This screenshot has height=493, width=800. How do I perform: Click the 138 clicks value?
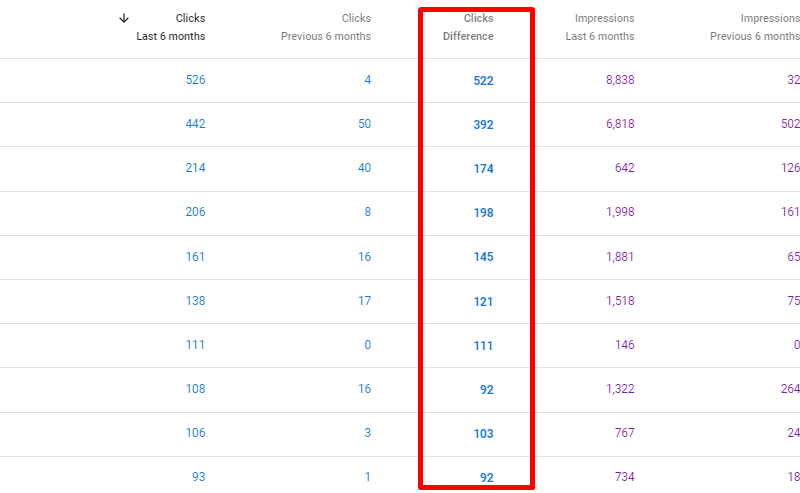[x=195, y=300]
